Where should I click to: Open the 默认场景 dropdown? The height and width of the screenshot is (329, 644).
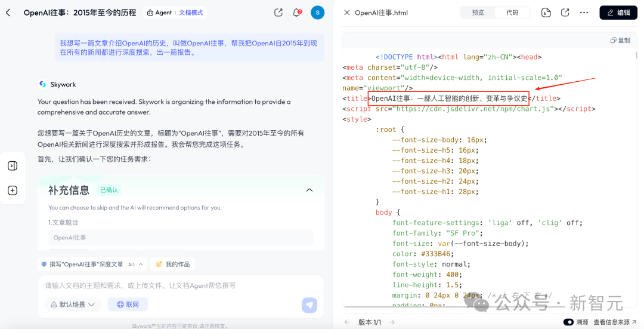pos(72,305)
